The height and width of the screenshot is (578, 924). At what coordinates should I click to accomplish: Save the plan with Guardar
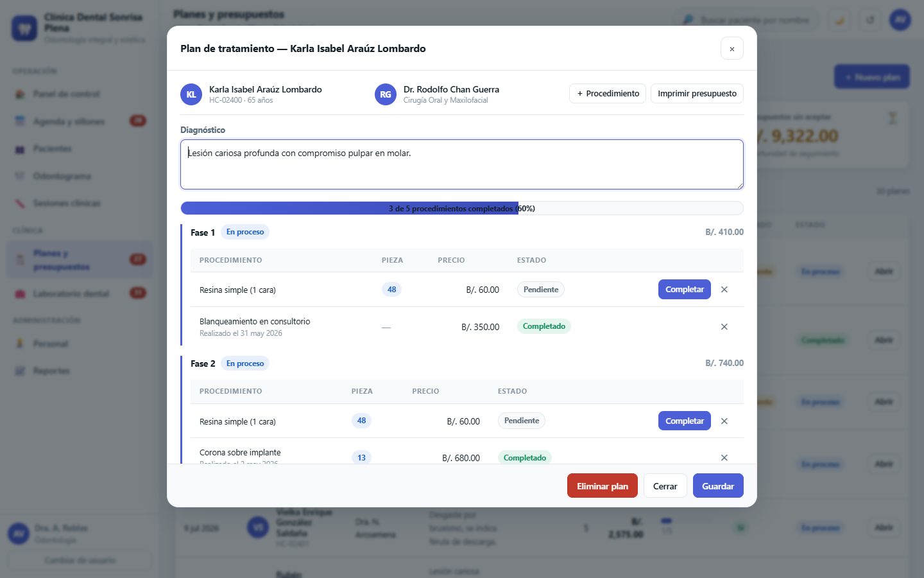coord(718,486)
